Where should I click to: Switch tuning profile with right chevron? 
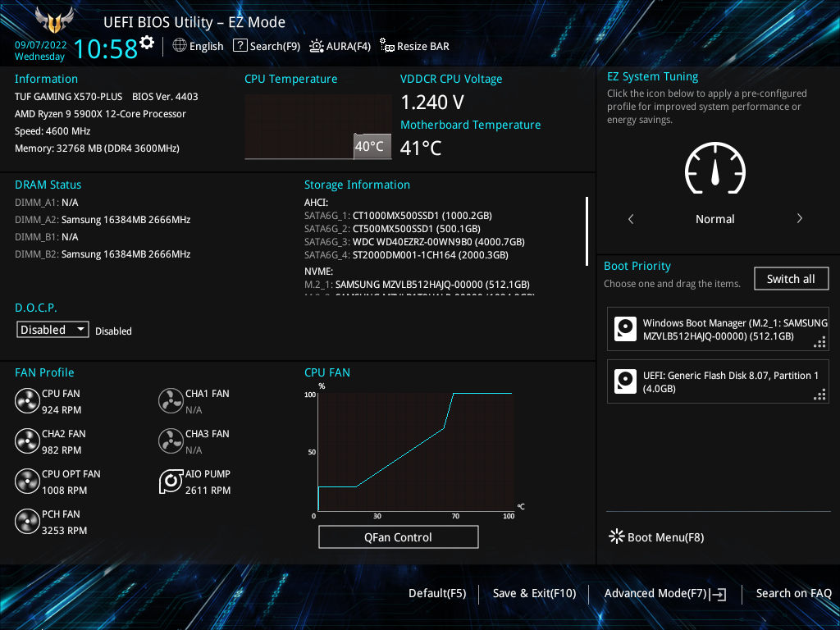point(799,218)
